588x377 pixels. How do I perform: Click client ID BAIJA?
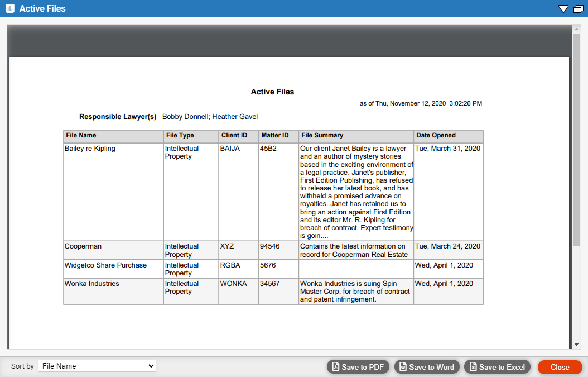229,149
